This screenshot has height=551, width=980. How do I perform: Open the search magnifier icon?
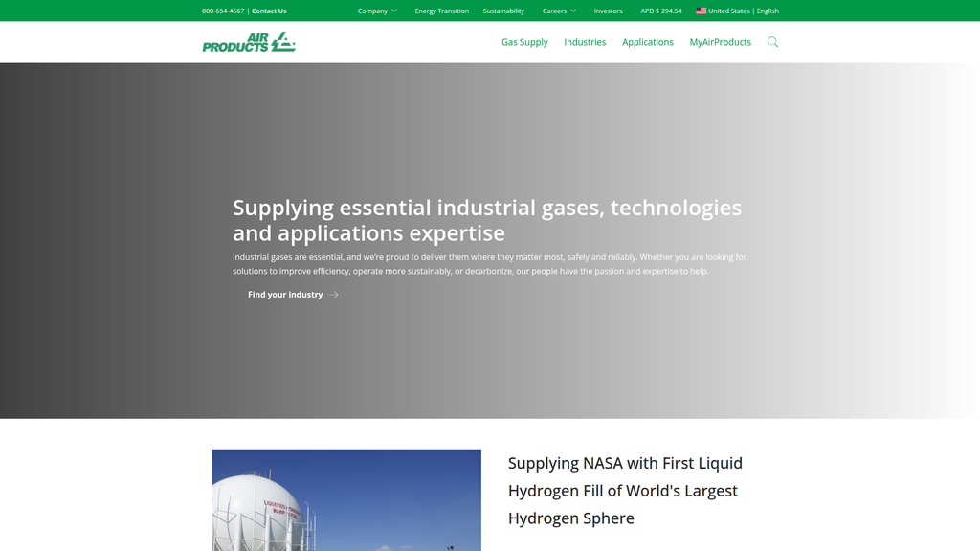coord(772,42)
